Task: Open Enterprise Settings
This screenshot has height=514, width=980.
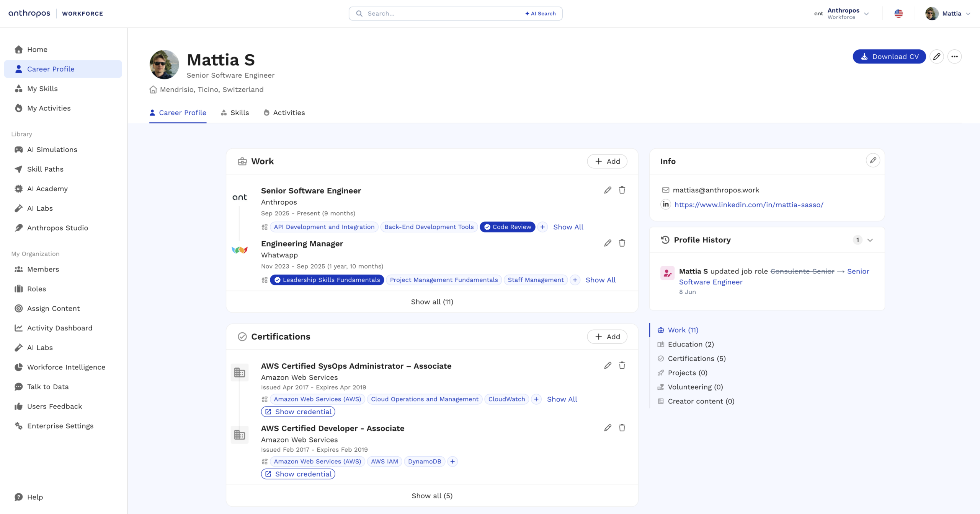Action: [x=63, y=426]
